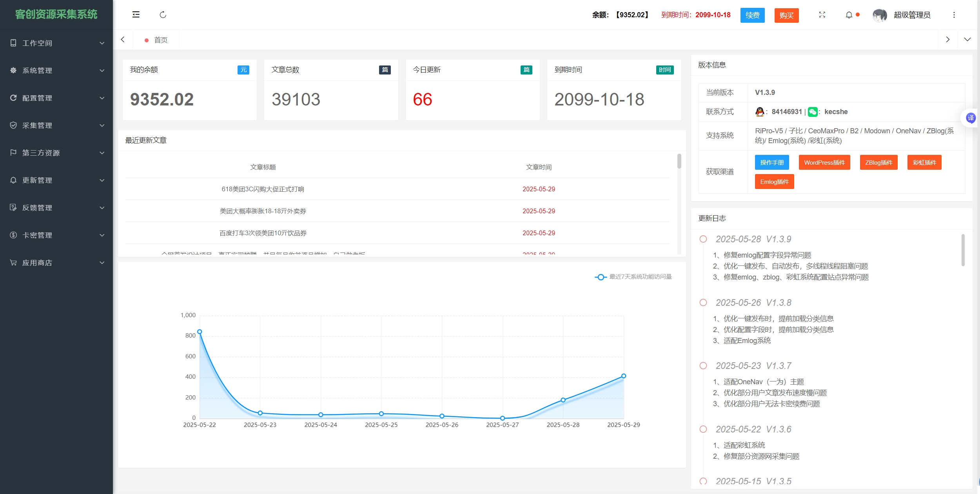980x494 pixels.
Task: Expand 更新管理 menu chevron
Action: 102,180
